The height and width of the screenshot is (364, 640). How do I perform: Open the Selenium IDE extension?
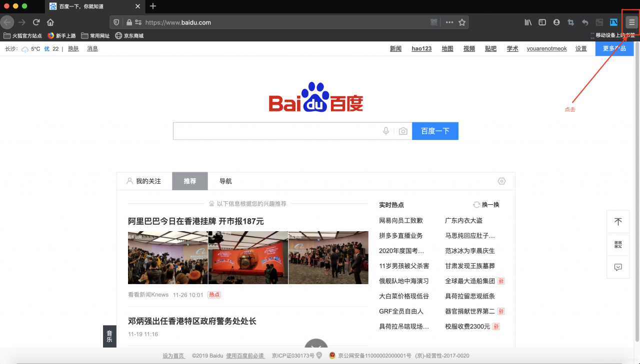(x=599, y=22)
